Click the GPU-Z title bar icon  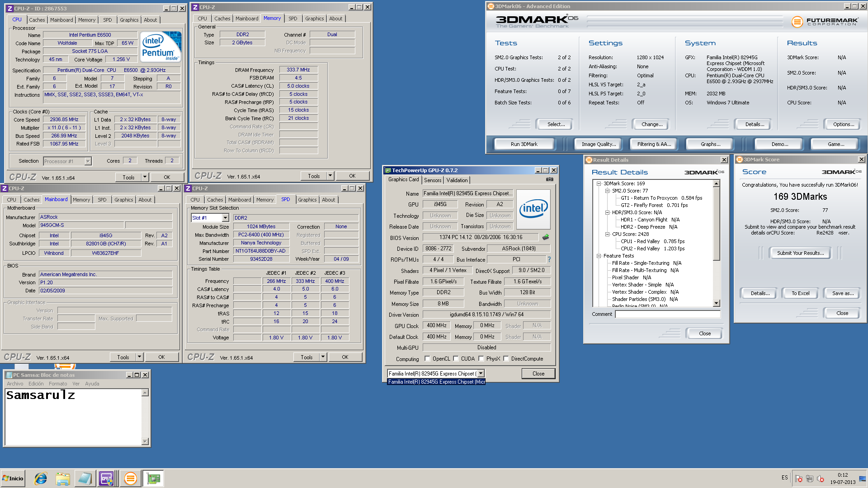387,170
